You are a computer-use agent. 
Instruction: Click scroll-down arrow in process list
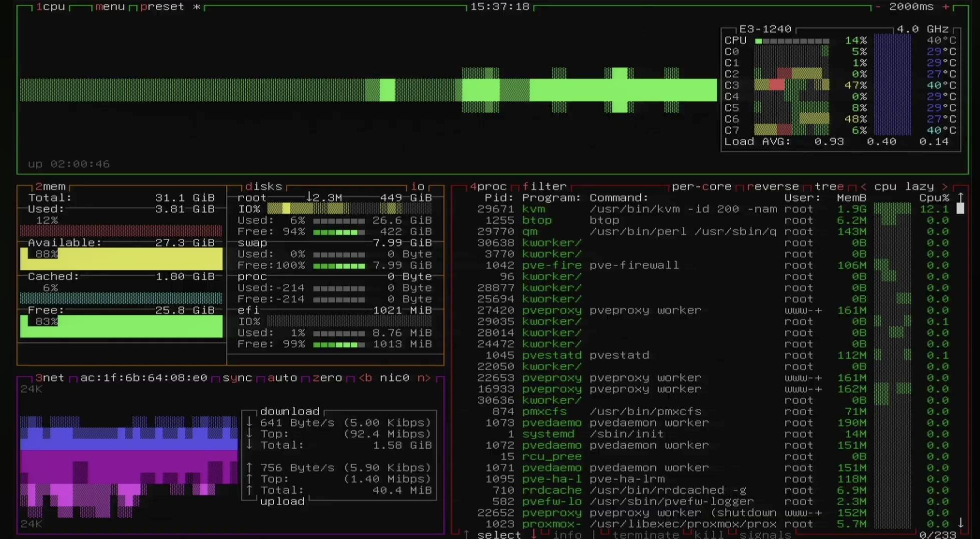(960, 523)
